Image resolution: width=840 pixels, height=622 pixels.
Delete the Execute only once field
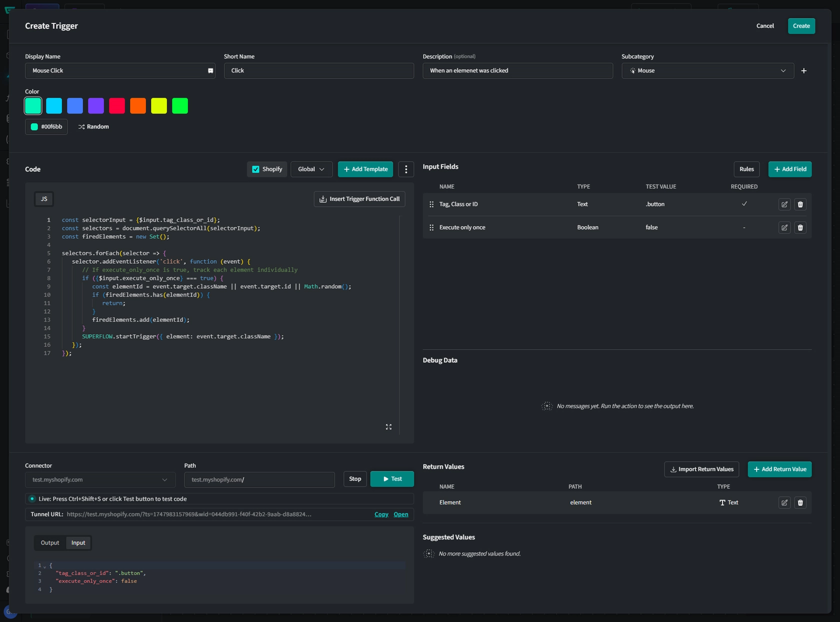point(800,228)
